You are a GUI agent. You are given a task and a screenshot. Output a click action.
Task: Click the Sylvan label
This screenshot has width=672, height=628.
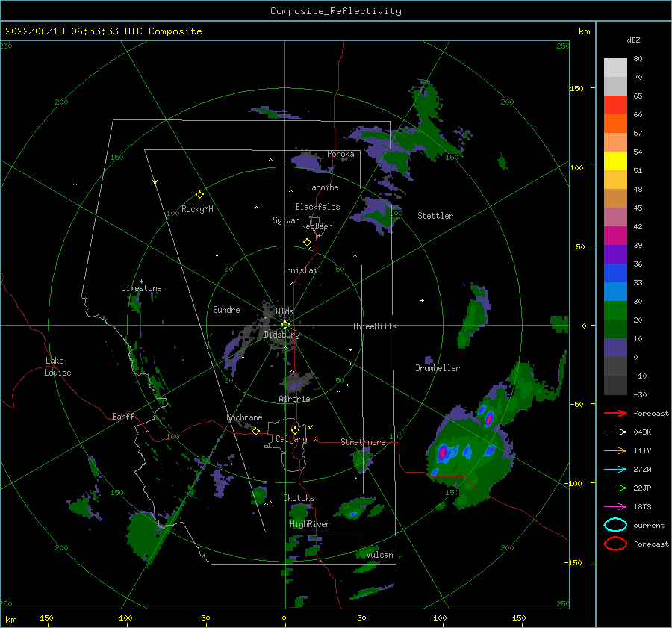click(x=286, y=220)
